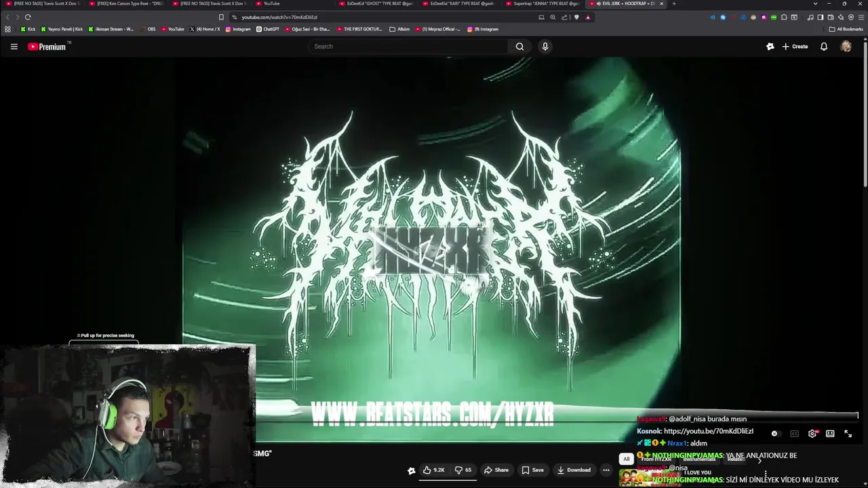Open the zoom magnifier in the address bar
868x488 pixels.
coord(553,17)
